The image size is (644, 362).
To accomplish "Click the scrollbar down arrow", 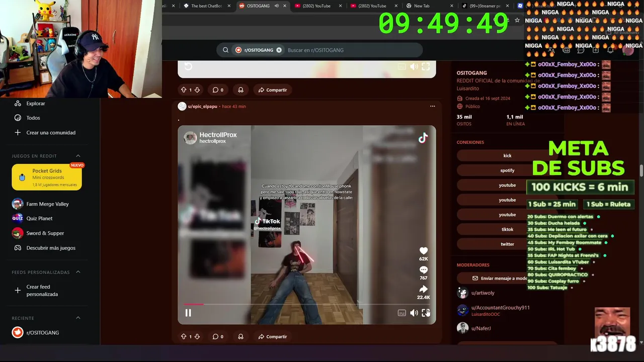I will point(641,342).
